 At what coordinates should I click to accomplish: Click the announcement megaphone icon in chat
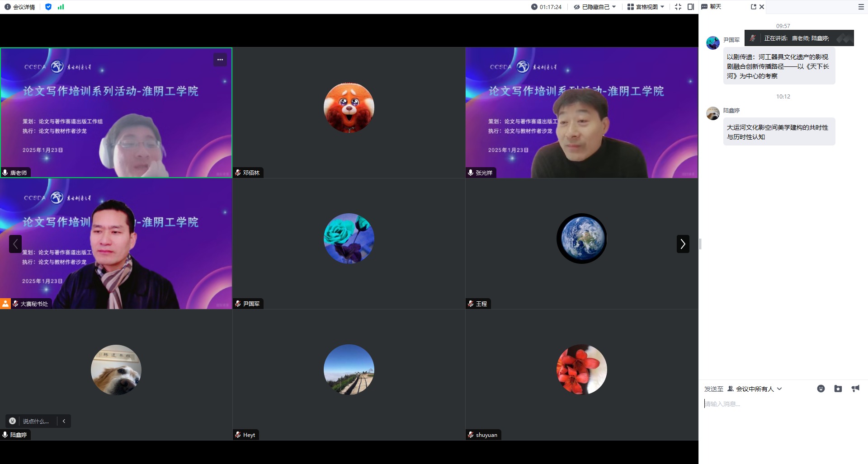855,389
